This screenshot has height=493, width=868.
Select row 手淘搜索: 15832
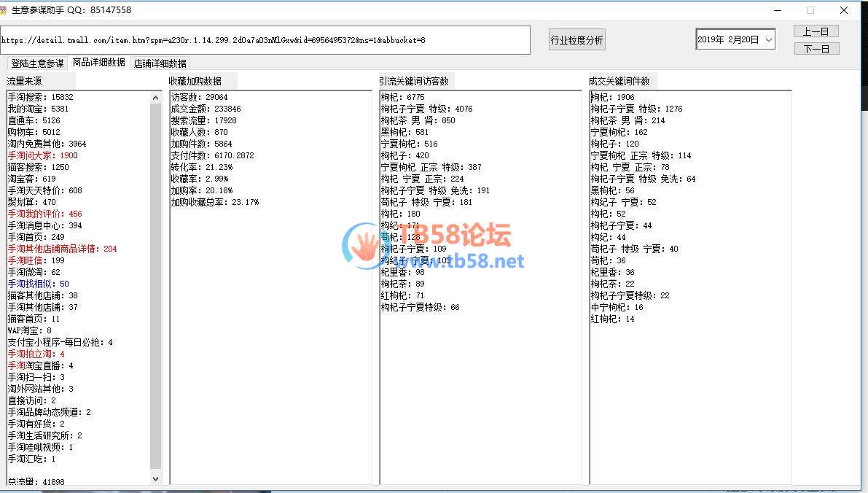point(40,97)
